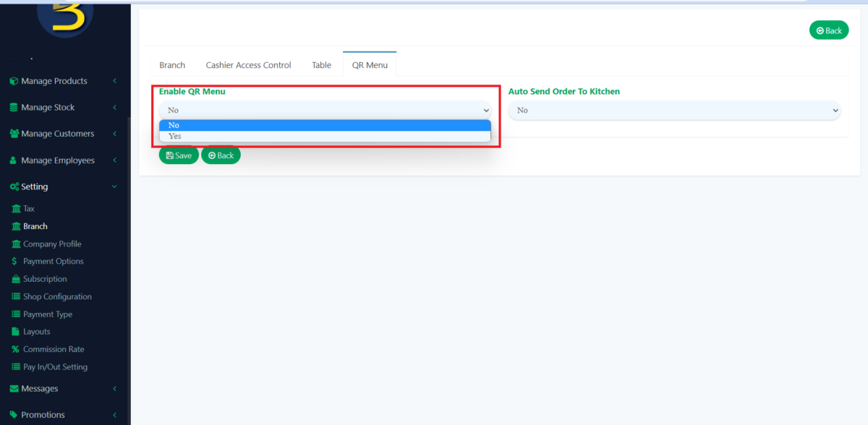
Task: Select the Manage Employees sidebar icon
Action: pyautogui.click(x=13, y=160)
